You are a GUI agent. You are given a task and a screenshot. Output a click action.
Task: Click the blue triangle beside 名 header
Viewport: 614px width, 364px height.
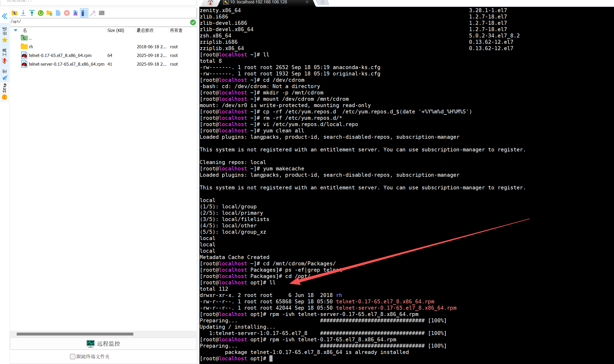pyautogui.click(x=16, y=30)
